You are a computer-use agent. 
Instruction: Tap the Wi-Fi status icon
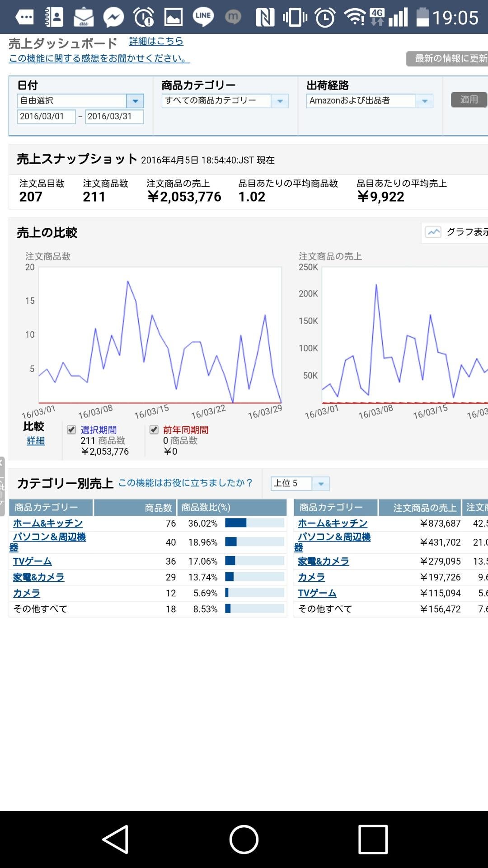tap(355, 17)
